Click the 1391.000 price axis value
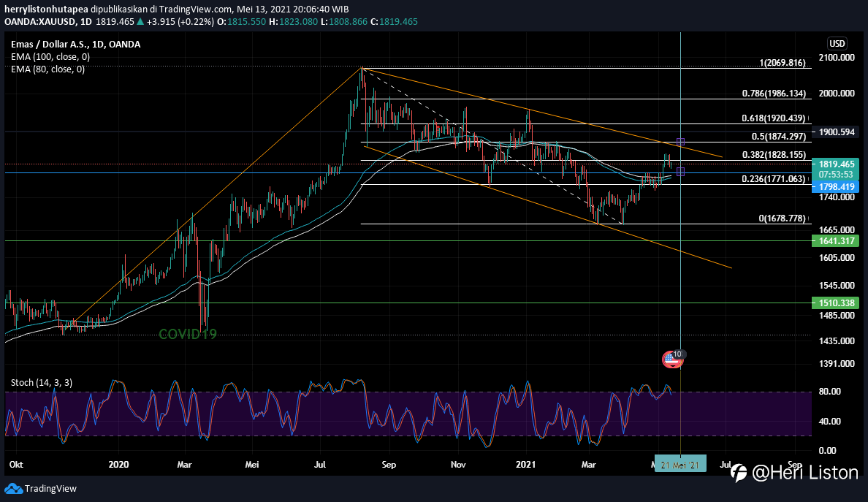This screenshot has height=502, width=868. (837, 364)
